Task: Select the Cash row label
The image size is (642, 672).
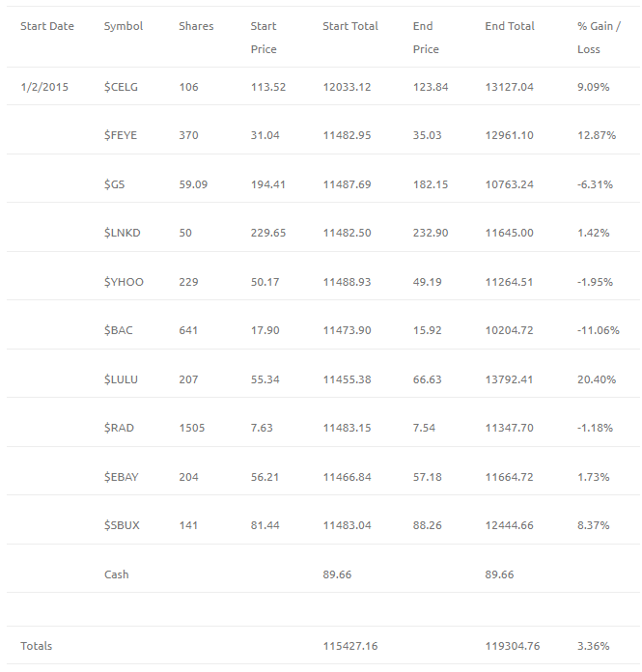Action: tap(117, 574)
